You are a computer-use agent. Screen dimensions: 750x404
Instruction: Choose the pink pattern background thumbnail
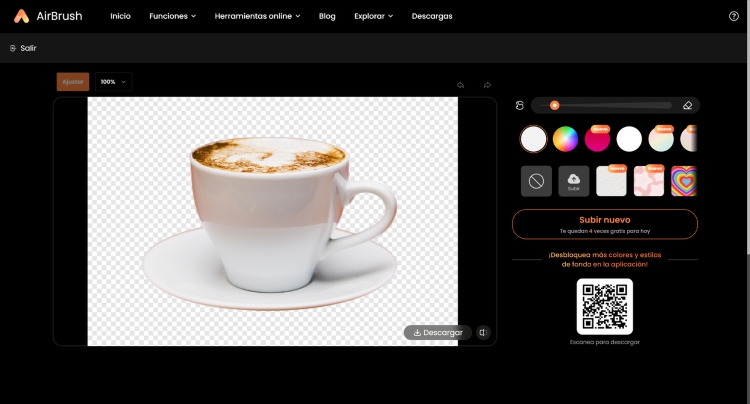649,181
